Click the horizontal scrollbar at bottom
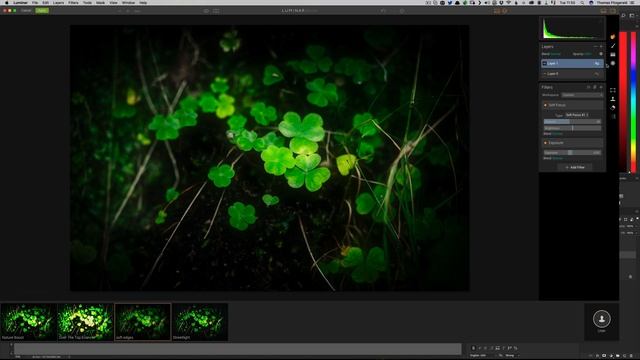640x360 pixels. click(238, 349)
